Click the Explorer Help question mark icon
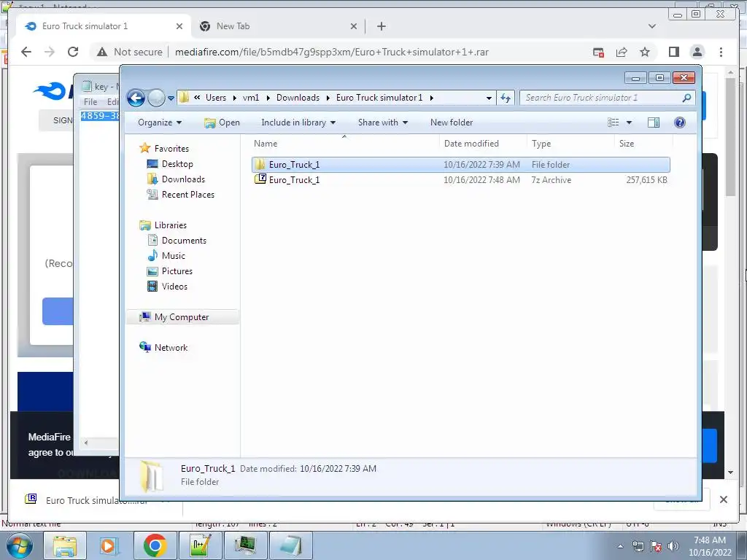Screen dimensions: 747x560 [680, 122]
